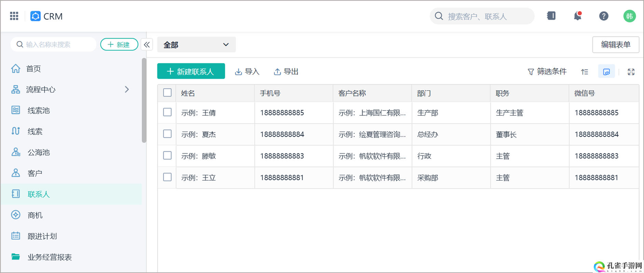Click the 客户 person icon

[16, 173]
